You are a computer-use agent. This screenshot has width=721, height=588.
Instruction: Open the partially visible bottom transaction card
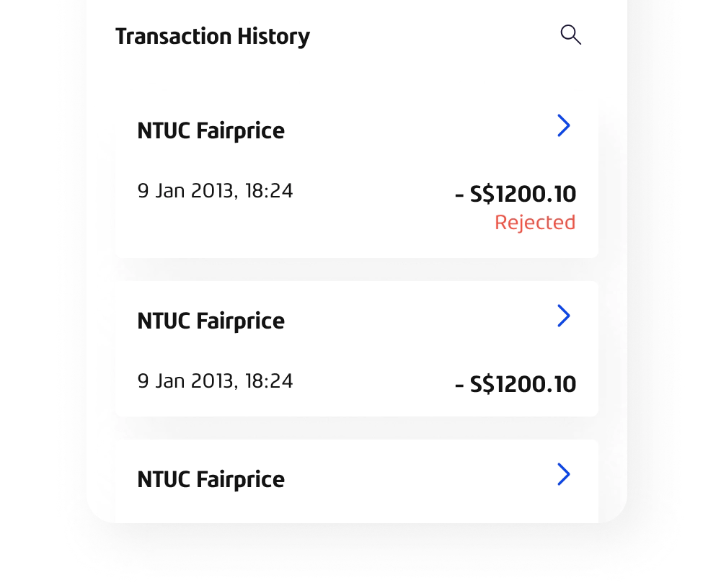point(357,481)
